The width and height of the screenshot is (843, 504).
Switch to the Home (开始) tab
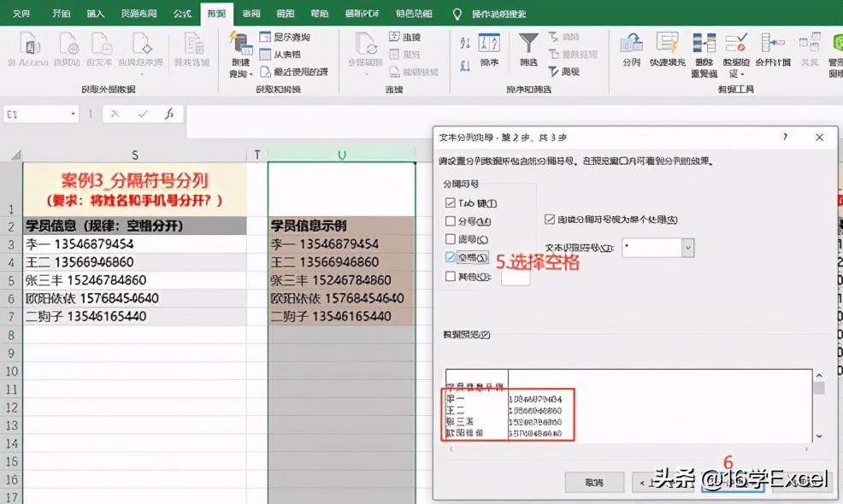pos(62,14)
